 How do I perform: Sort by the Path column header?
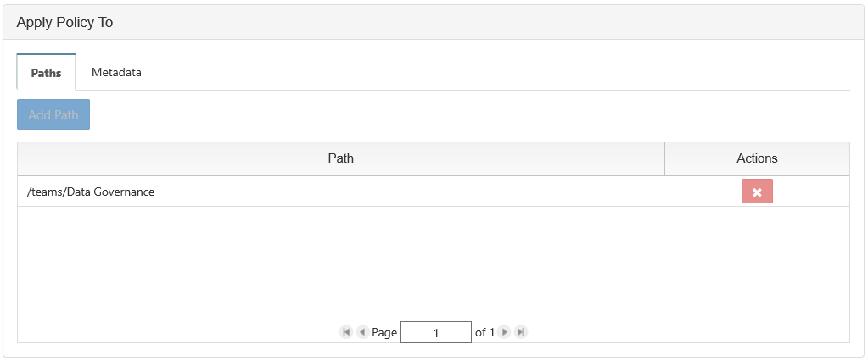pos(340,158)
